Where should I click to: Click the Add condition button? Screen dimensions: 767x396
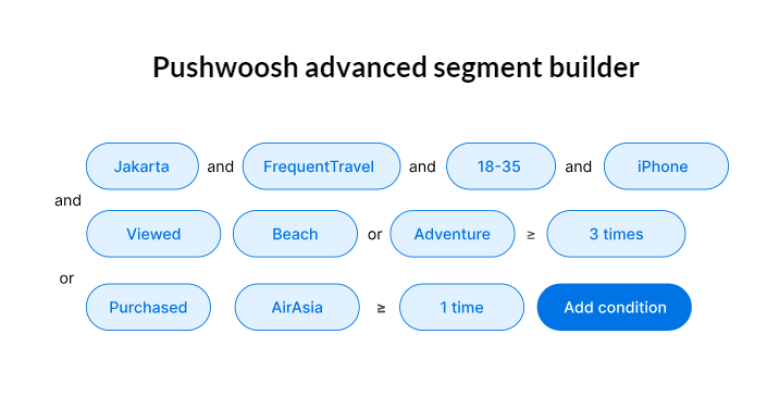pyautogui.click(x=614, y=307)
